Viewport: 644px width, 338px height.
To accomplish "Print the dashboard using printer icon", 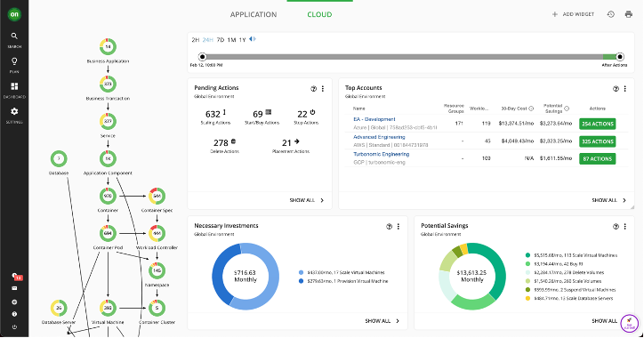I will 628,14.
